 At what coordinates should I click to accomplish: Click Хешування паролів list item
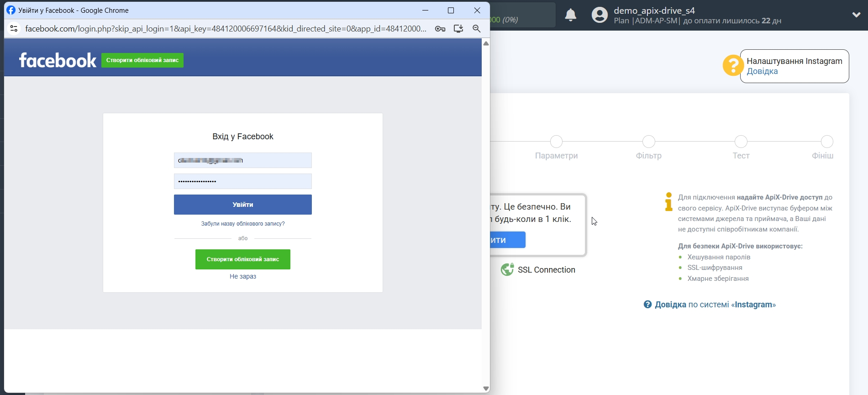[x=719, y=257]
